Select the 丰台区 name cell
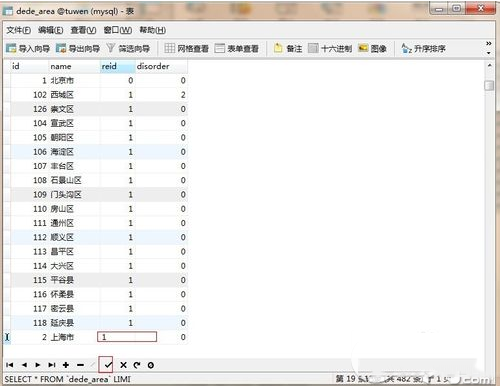This screenshot has height=387, width=500. coord(75,166)
